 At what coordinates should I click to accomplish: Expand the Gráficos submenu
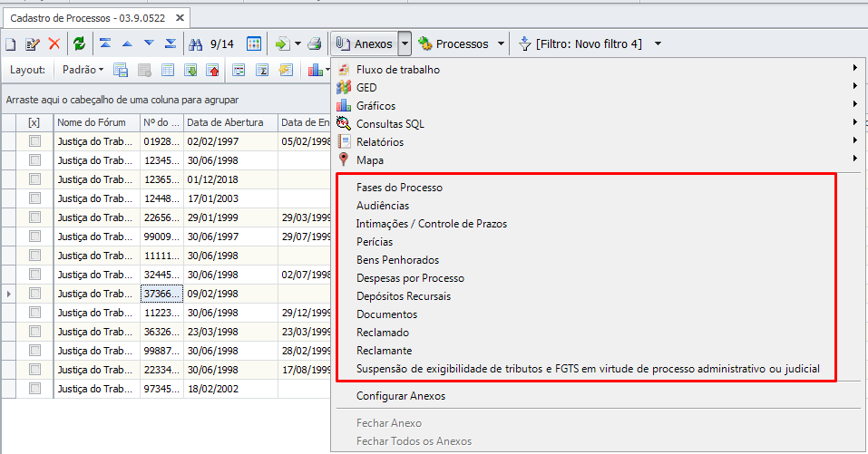tap(855, 104)
